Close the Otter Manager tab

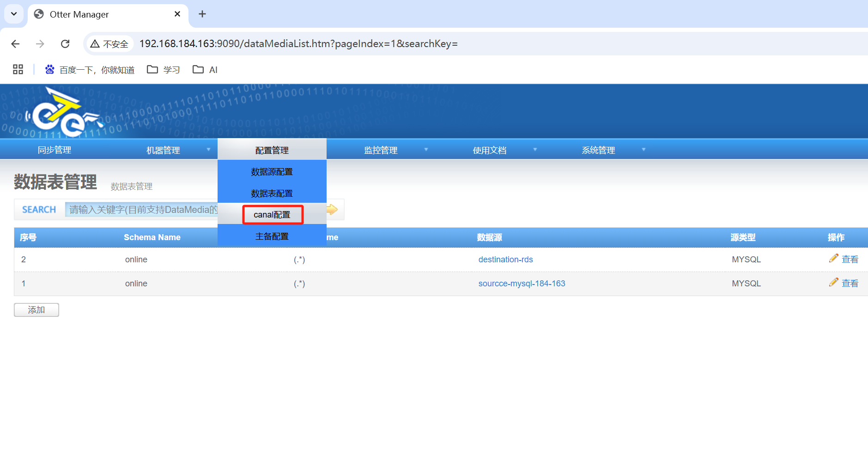click(177, 14)
